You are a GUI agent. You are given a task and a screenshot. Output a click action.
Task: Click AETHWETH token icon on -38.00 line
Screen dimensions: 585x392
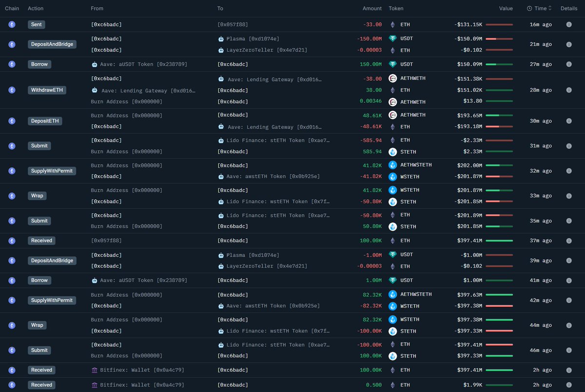393,78
